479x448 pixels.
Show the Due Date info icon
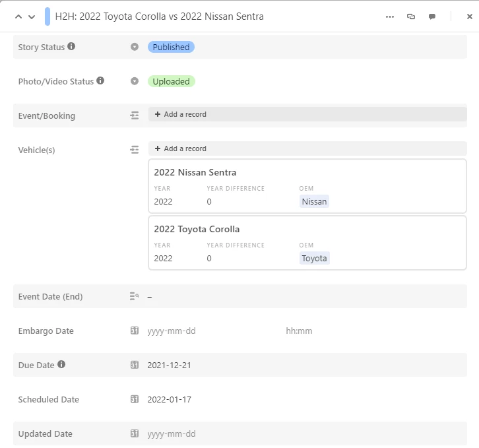coord(61,364)
